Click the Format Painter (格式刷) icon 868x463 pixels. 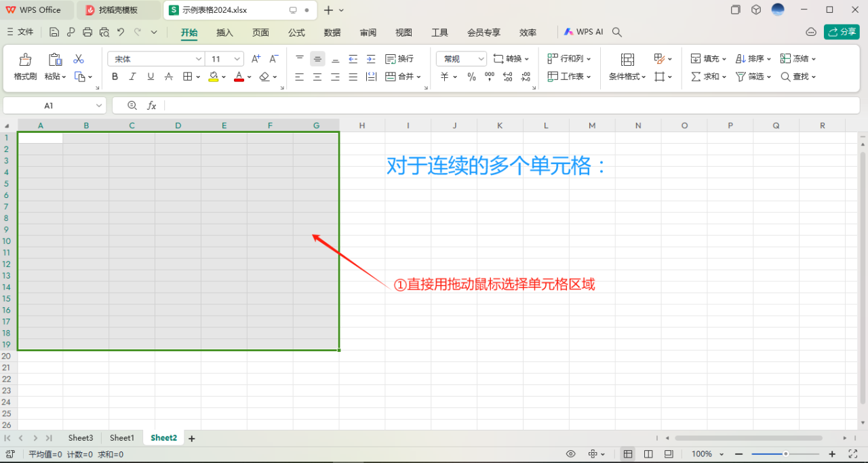[x=25, y=60]
